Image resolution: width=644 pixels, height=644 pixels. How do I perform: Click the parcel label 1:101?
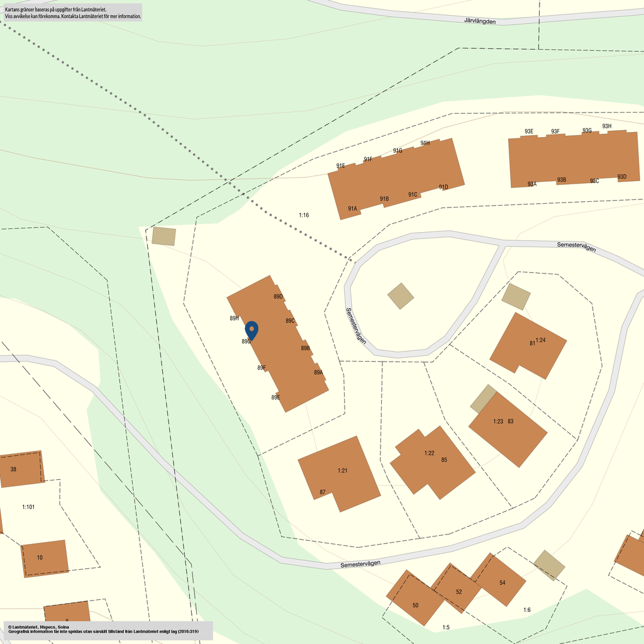(x=28, y=507)
